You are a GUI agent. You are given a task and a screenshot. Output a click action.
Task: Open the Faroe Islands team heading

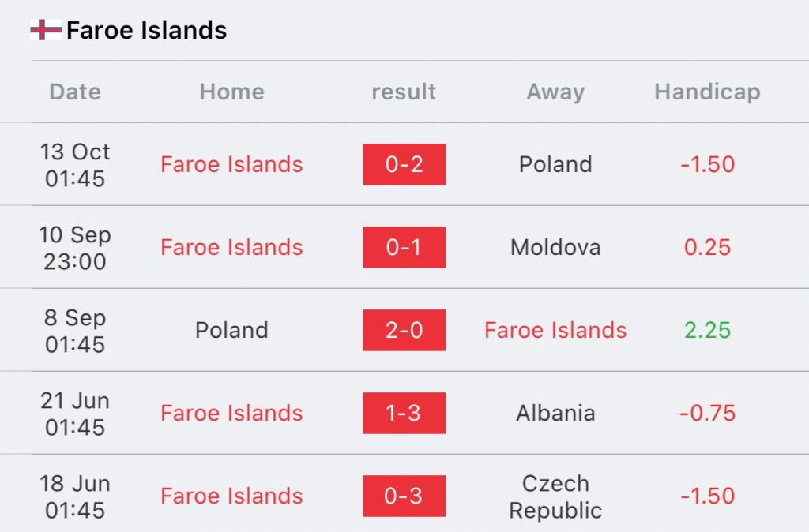click(x=146, y=30)
